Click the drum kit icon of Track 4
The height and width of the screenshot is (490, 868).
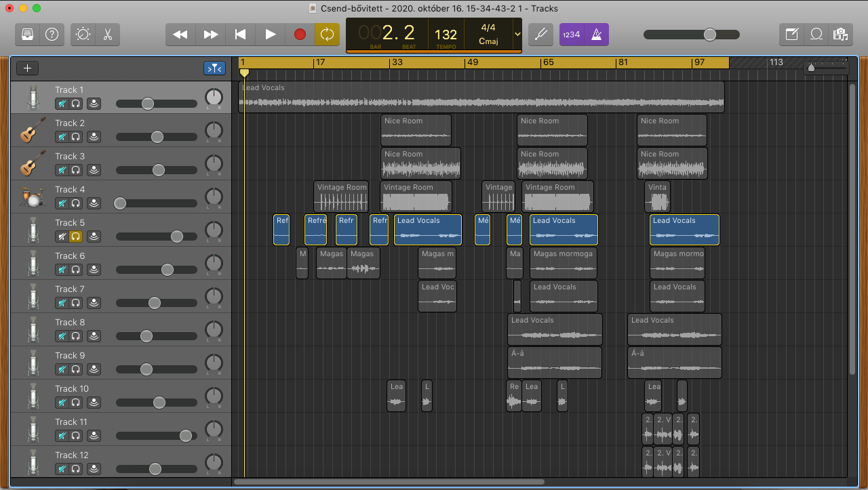pos(32,197)
